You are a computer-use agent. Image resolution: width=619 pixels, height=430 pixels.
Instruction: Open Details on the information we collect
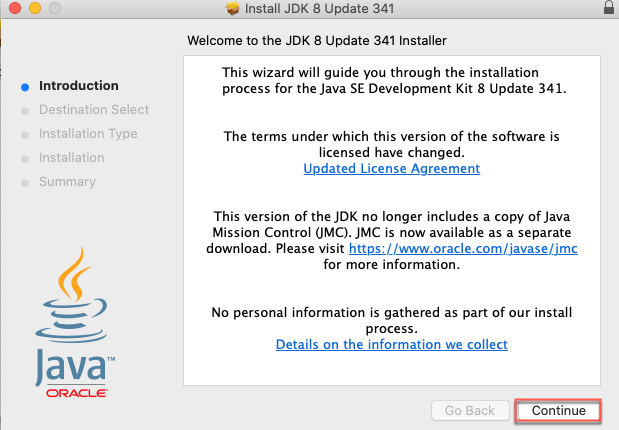pos(392,344)
